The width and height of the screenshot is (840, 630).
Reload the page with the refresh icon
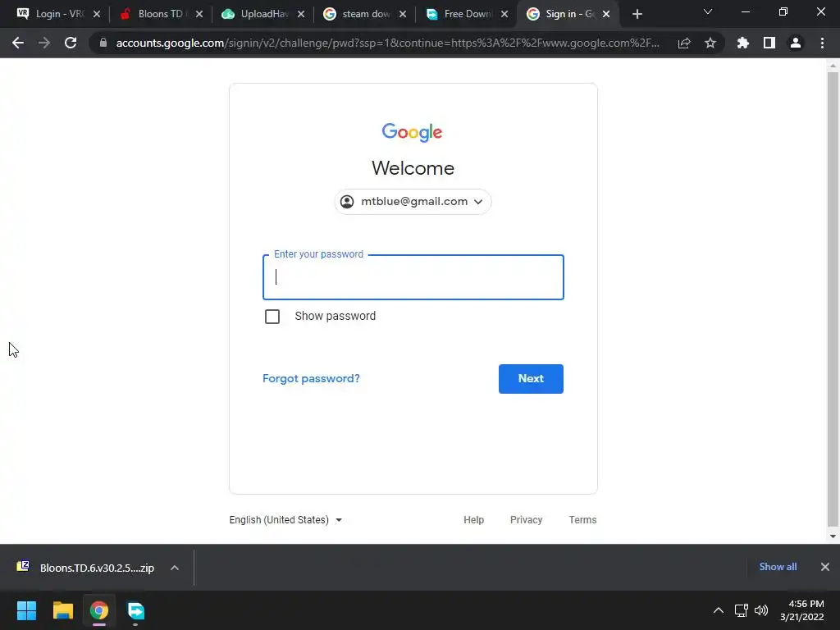tap(71, 43)
